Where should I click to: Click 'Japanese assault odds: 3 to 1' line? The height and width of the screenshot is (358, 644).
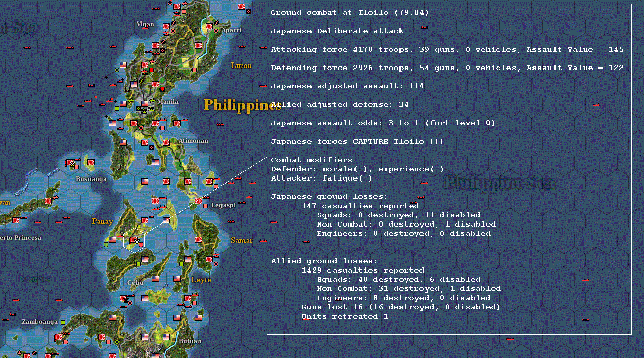[383, 123]
